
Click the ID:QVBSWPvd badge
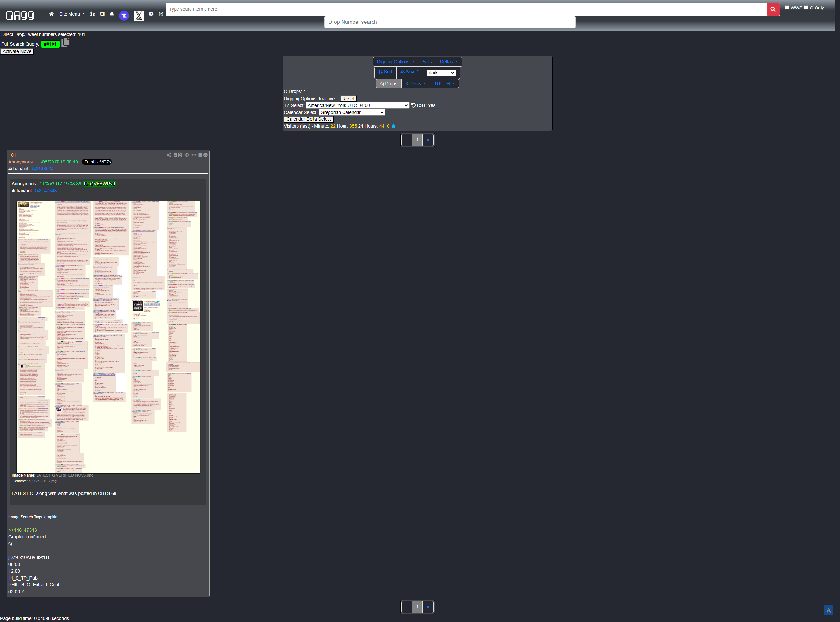99,184
